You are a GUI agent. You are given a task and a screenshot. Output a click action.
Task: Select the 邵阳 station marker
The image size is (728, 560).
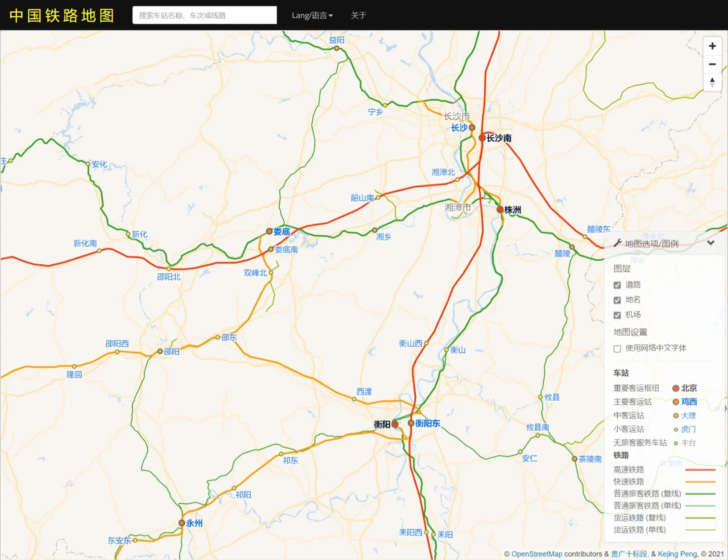pos(160,351)
